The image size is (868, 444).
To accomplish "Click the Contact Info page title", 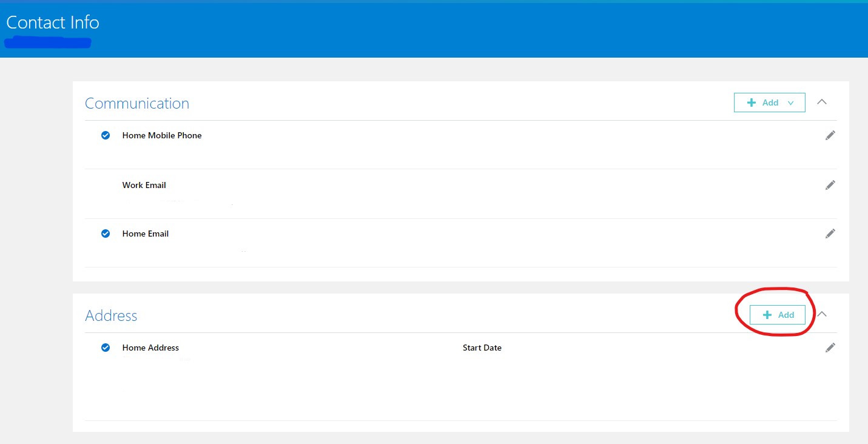I will [53, 22].
